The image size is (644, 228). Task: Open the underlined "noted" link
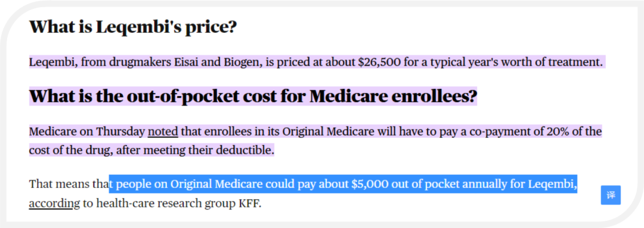click(x=163, y=132)
